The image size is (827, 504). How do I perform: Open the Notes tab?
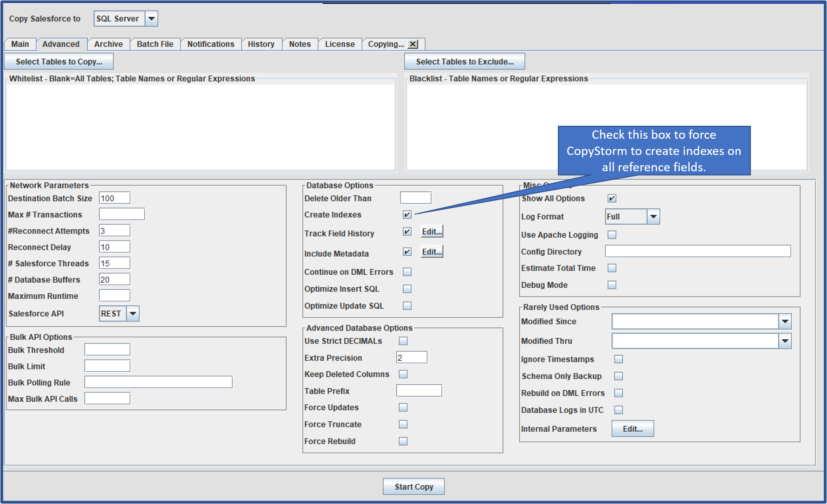pos(300,44)
